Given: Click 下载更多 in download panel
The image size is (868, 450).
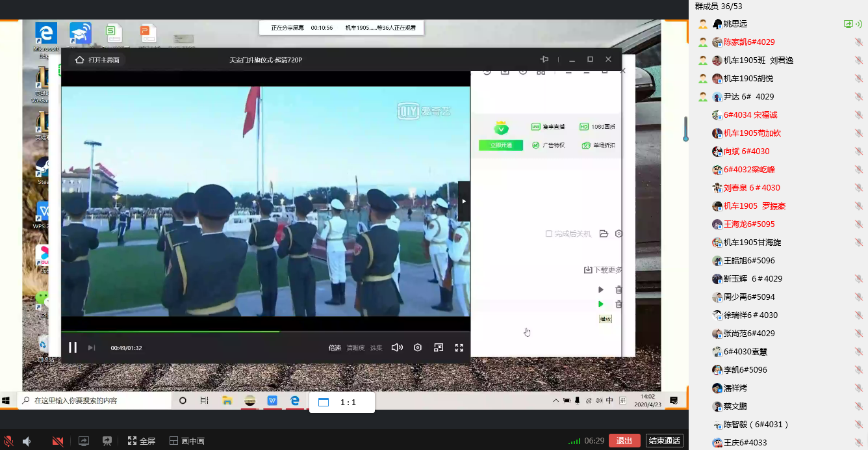Looking at the screenshot, I should 603,270.
